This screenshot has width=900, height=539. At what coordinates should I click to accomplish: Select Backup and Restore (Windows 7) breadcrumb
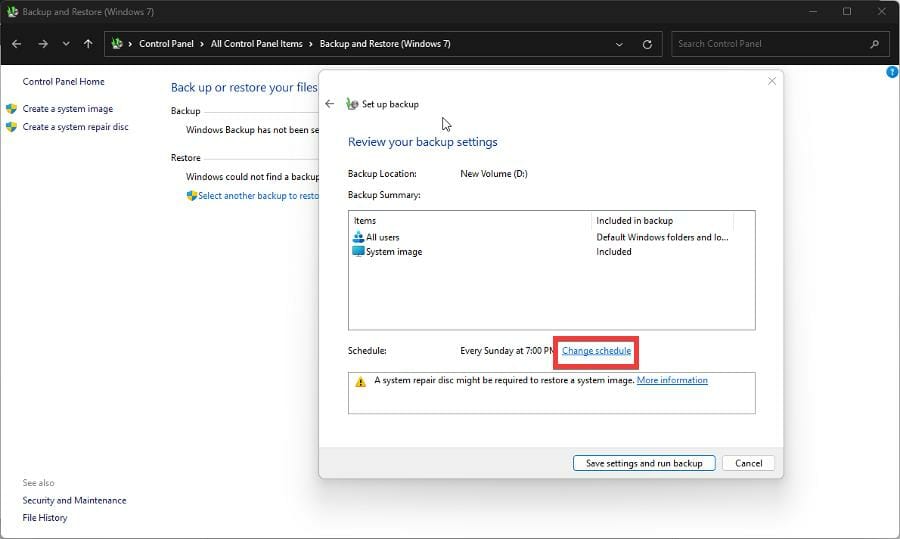point(385,44)
